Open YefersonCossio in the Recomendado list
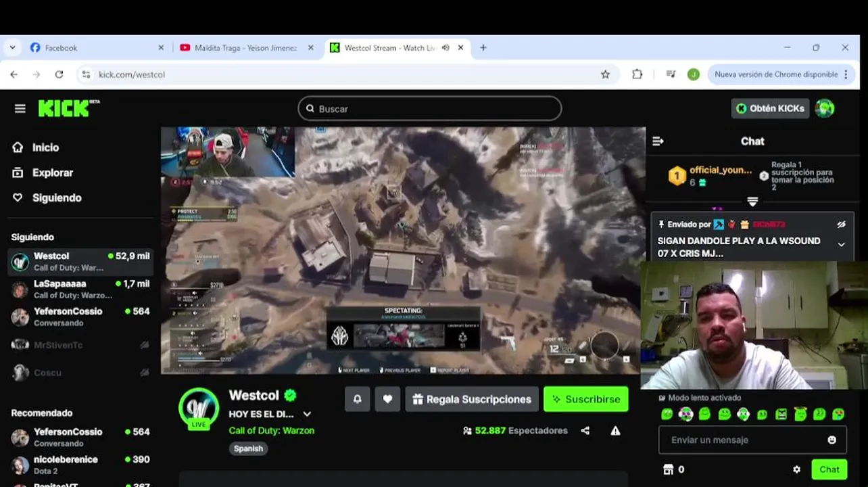The width and height of the screenshot is (868, 487). pos(80,437)
